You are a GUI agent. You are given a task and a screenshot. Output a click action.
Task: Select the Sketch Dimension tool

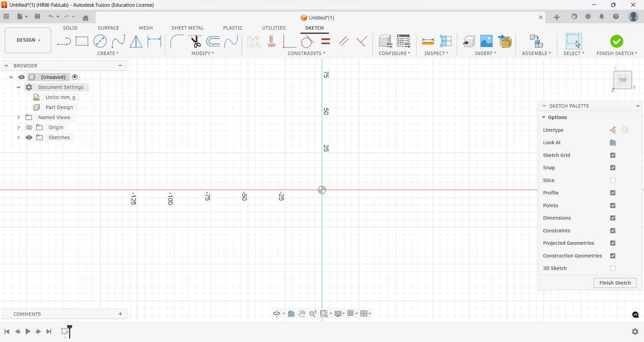click(x=154, y=41)
